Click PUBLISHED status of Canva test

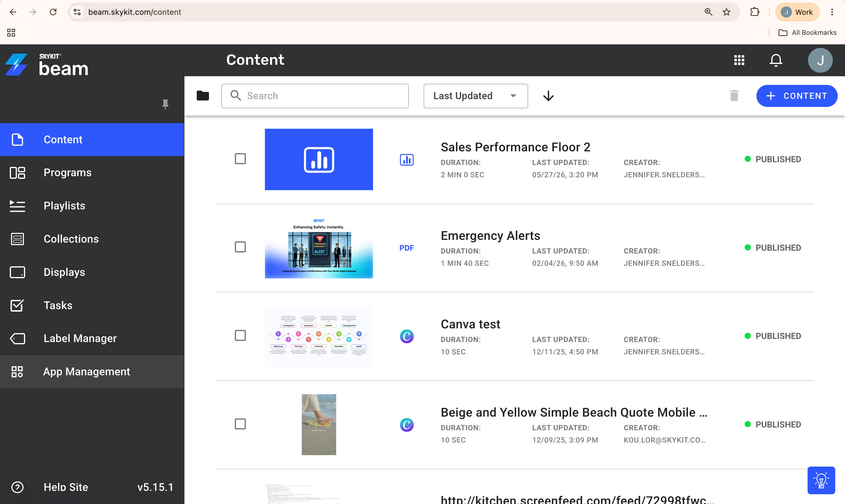773,336
